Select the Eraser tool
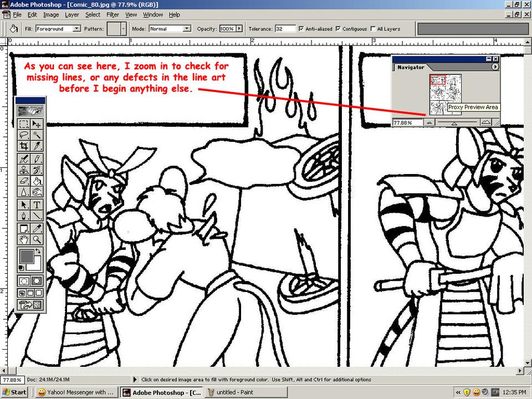Image resolution: width=532 pixels, height=399 pixels. pos(24,181)
